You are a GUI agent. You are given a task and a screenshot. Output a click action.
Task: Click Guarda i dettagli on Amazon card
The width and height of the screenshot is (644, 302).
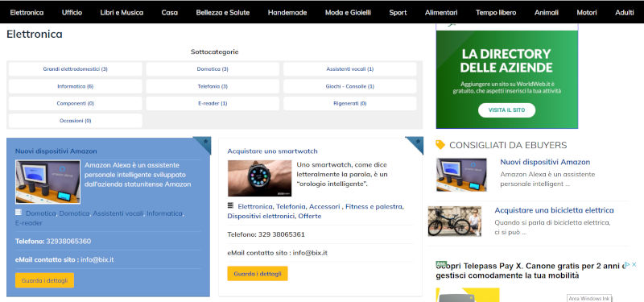pyautogui.click(x=45, y=280)
